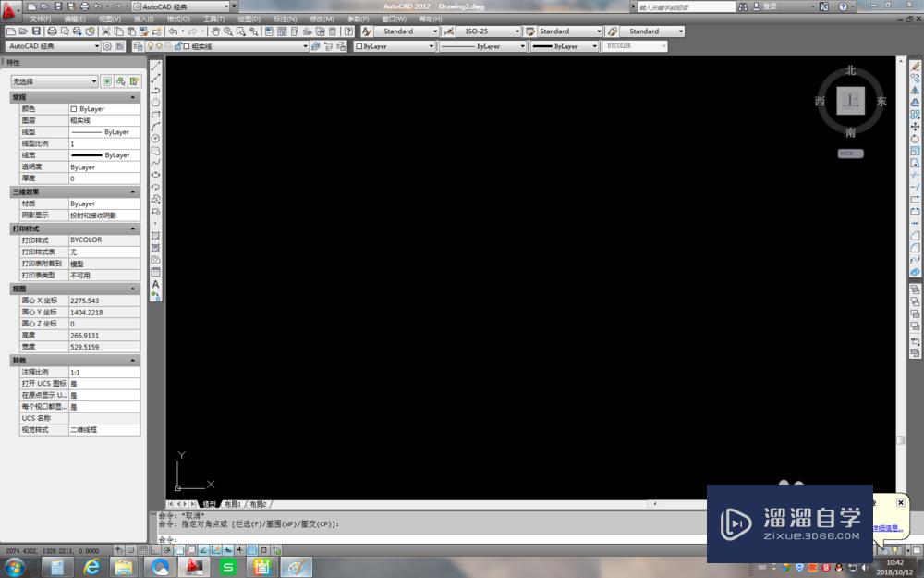Switch to the 布局1 layout tab
Screen dimensions: 924x578
coord(233,504)
